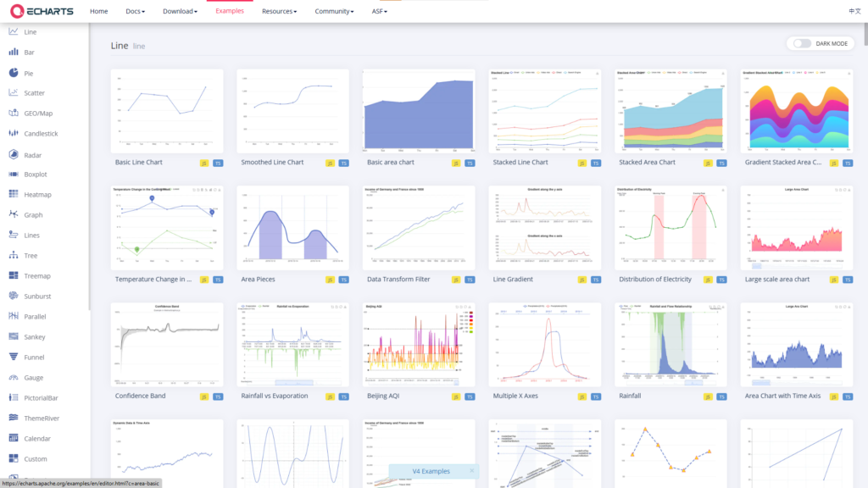Open the Calendar sidebar icon
The width and height of the screenshot is (868, 488).
[14, 439]
